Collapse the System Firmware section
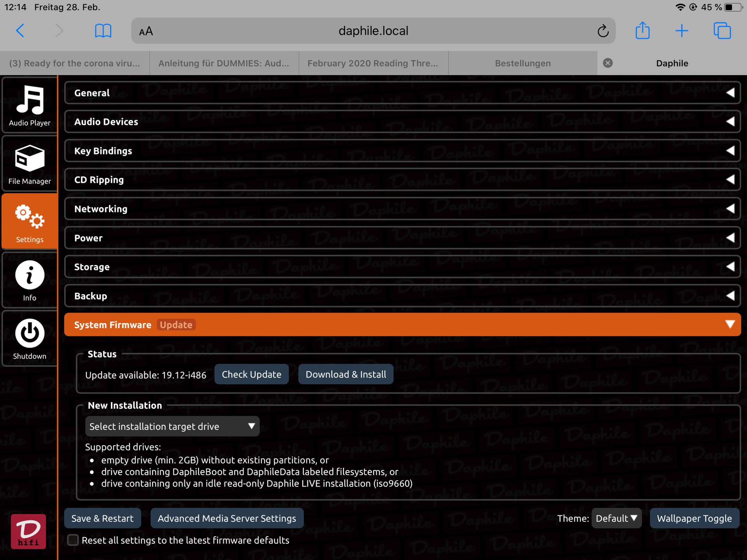This screenshot has height=560, width=747. click(403, 325)
